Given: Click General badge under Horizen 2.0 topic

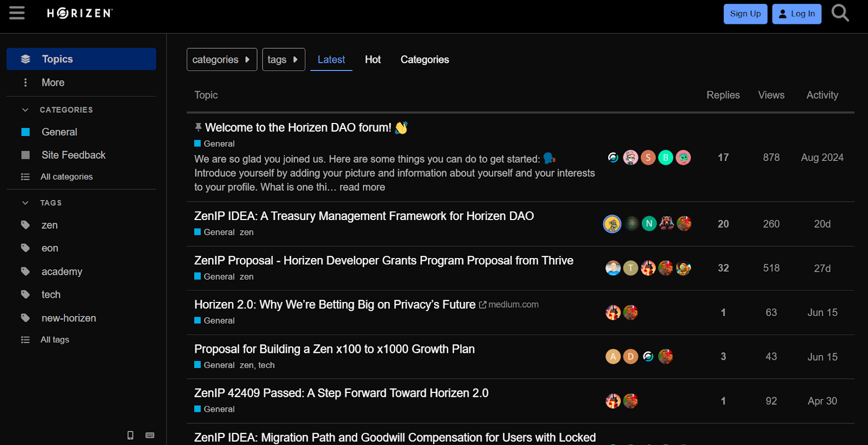Looking at the screenshot, I should tap(214, 321).
